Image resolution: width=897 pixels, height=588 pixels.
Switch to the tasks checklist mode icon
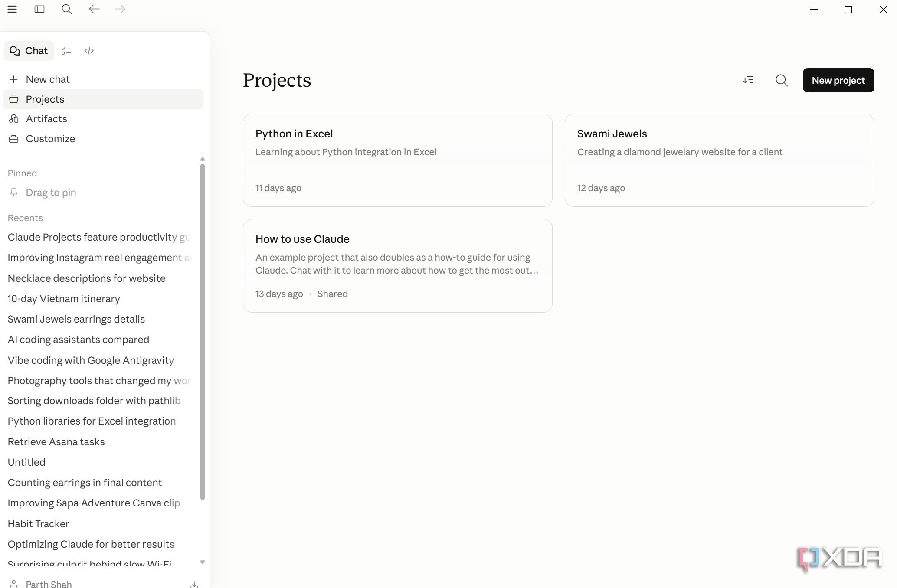click(66, 51)
